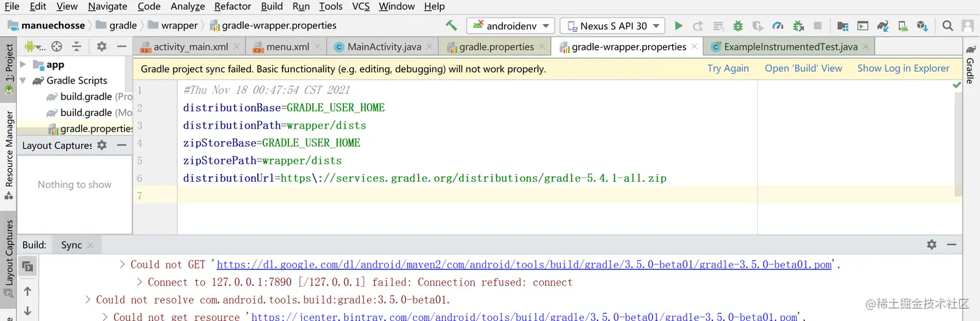Click Attach Debugger to Android Process icon

798,26
